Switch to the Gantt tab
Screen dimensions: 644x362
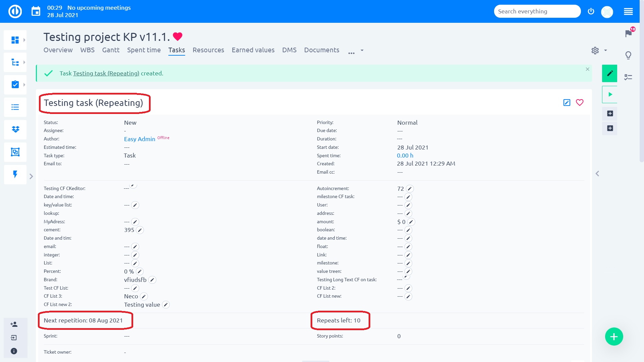(x=111, y=50)
